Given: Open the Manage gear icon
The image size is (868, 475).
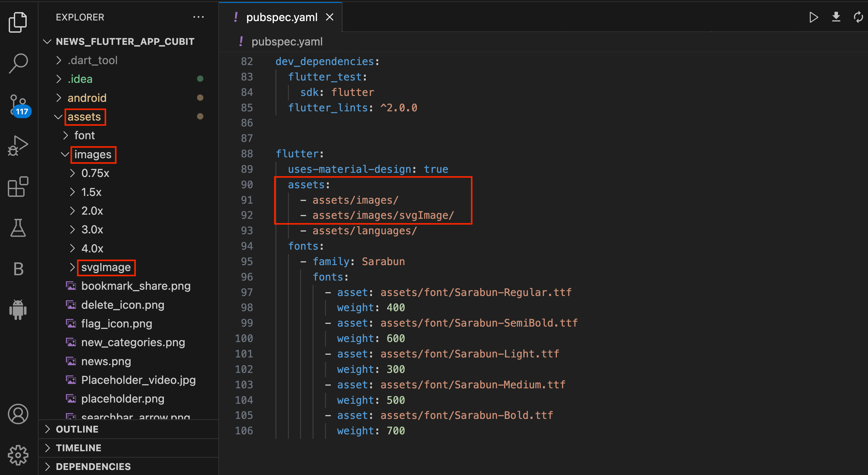Looking at the screenshot, I should coord(18,455).
